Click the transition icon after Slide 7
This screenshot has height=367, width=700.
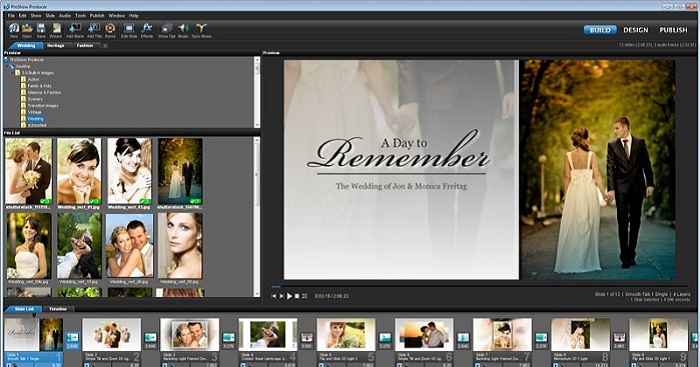click(x=541, y=338)
